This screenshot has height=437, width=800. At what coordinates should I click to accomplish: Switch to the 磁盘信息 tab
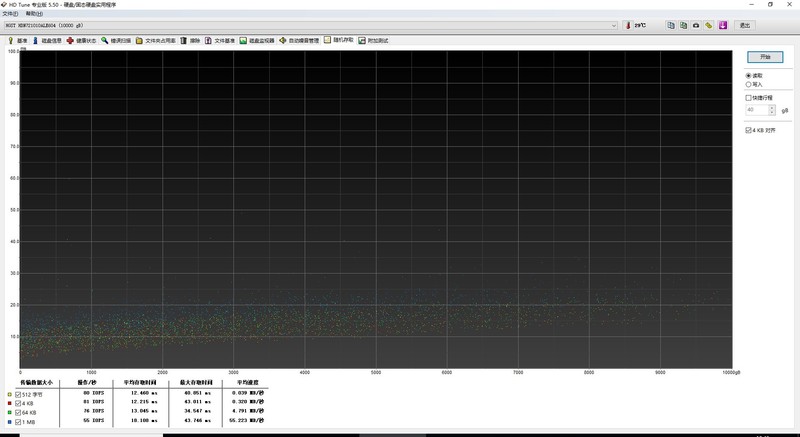coord(49,41)
